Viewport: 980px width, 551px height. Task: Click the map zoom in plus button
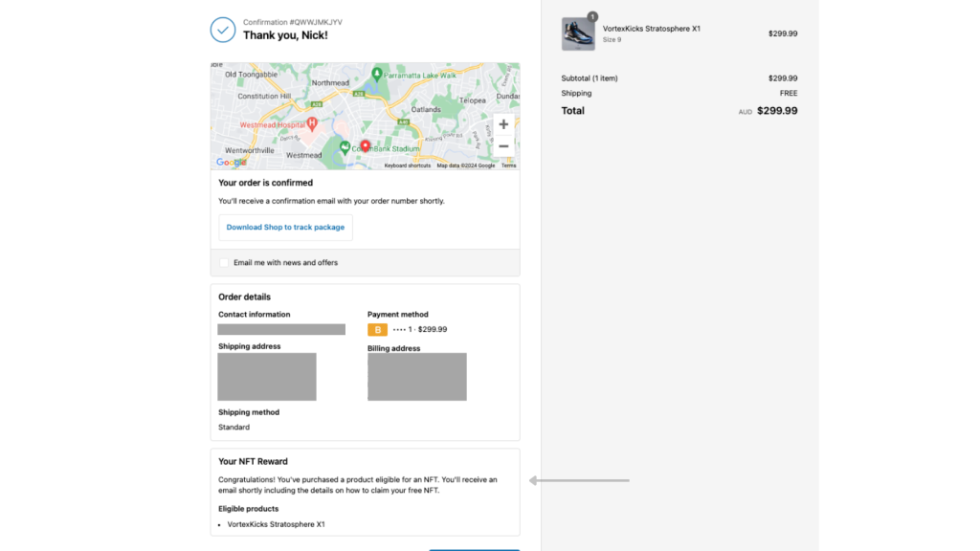[x=503, y=124]
